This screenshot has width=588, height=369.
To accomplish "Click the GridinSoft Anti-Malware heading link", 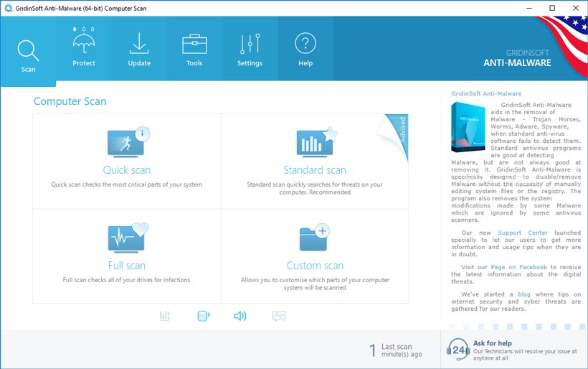I will 486,93.
